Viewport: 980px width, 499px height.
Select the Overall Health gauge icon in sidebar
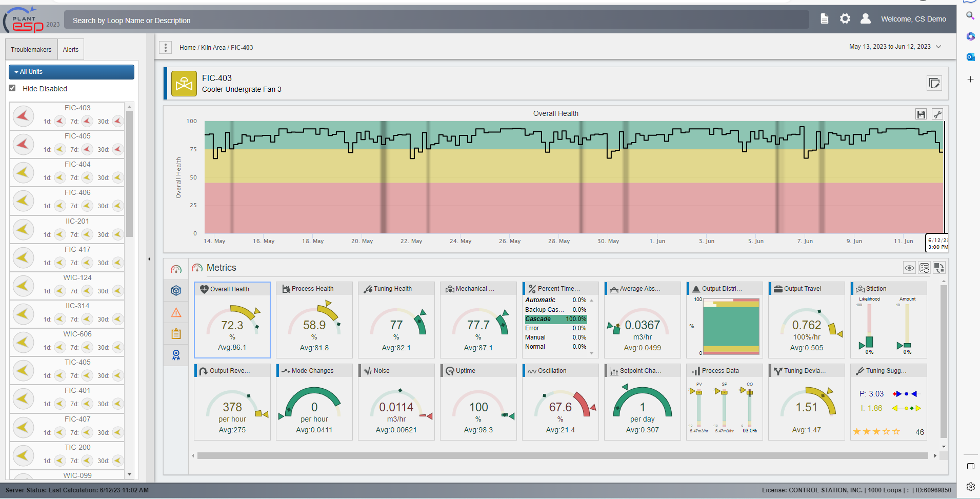point(176,269)
